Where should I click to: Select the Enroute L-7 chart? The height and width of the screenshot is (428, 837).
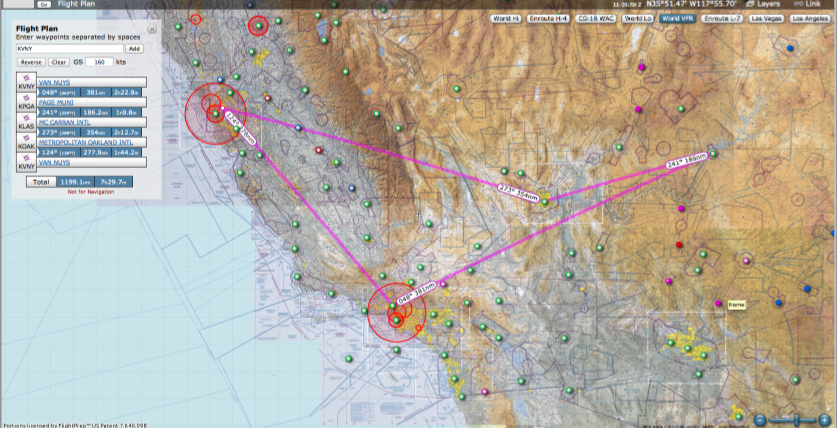(x=723, y=19)
